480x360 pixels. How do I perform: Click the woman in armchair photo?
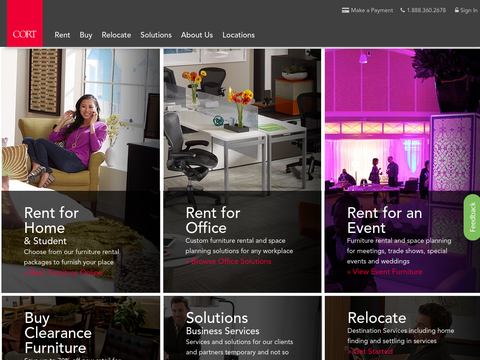(x=81, y=120)
